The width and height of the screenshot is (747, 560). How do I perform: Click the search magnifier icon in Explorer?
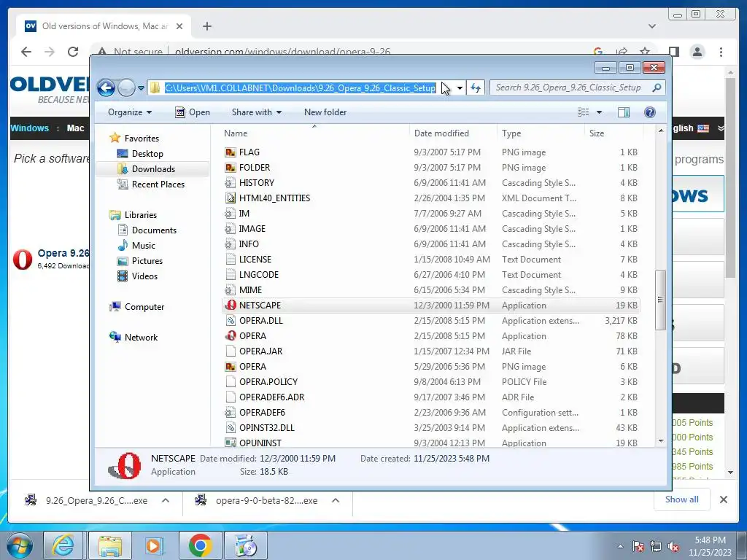pos(657,87)
